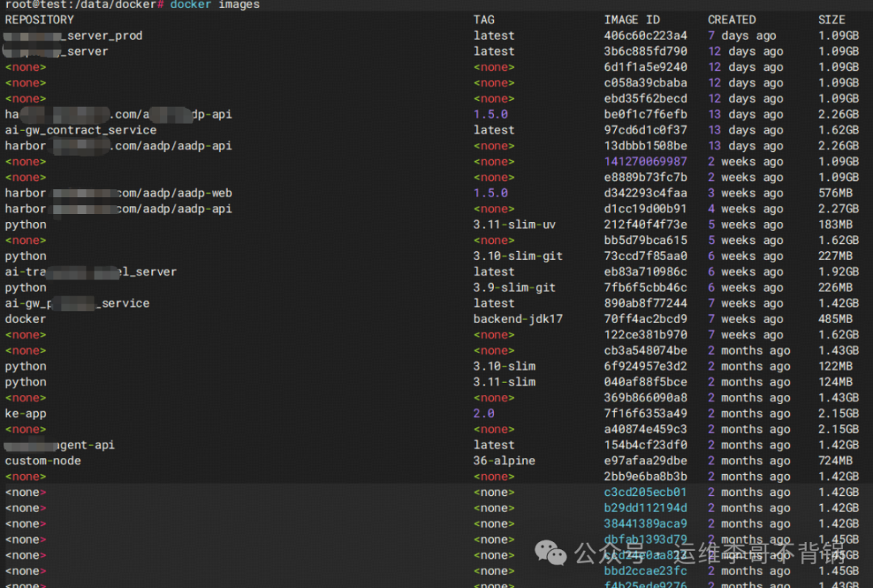The image size is (873, 588).
Task: Click the TAG column header
Action: coord(483,19)
